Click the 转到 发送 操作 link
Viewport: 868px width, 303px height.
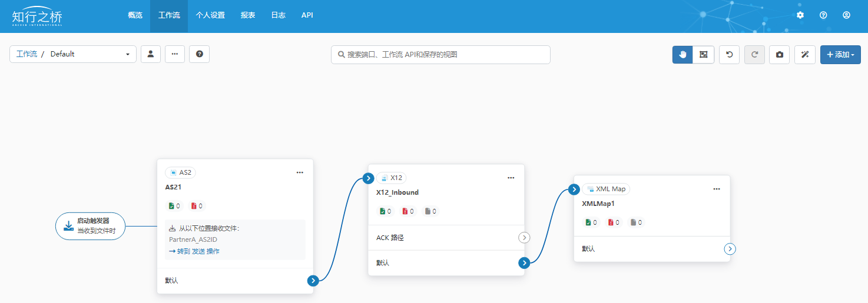194,251
